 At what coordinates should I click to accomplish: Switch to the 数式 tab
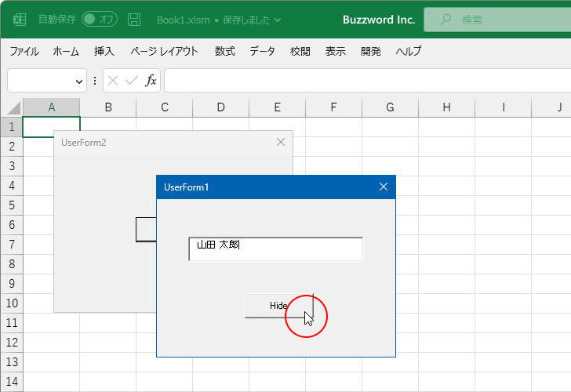coord(224,51)
